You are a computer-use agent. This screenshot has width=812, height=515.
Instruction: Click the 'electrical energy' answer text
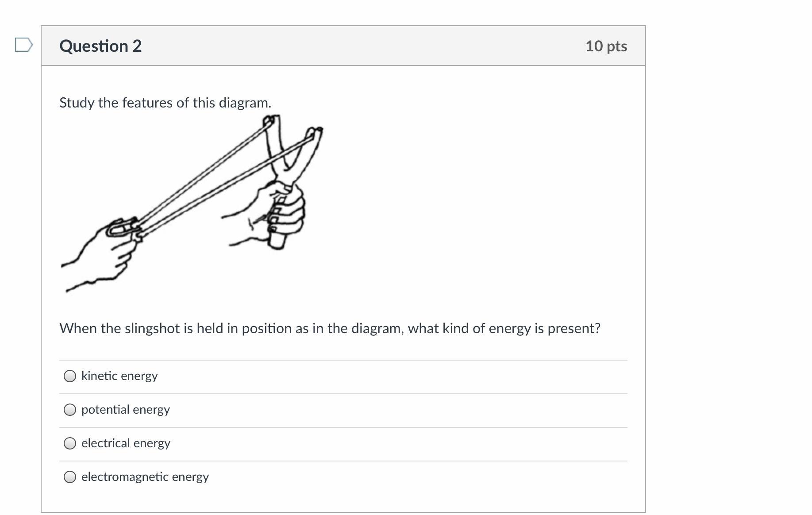click(x=126, y=443)
